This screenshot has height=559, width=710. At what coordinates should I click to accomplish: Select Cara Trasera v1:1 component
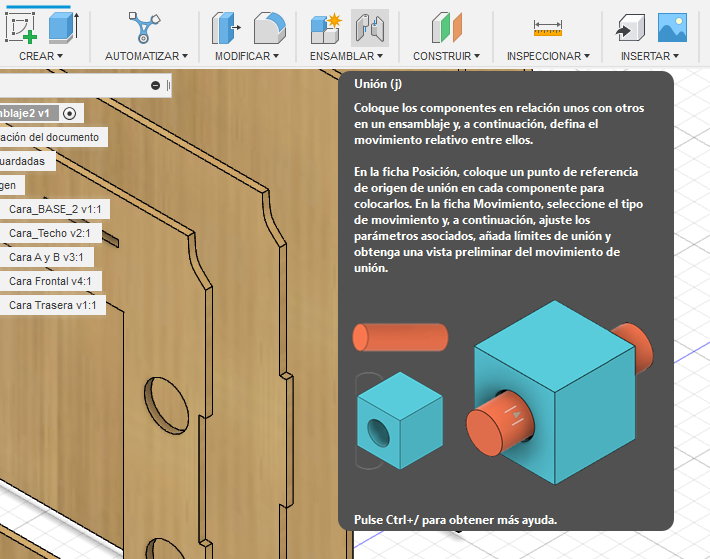pyautogui.click(x=53, y=305)
